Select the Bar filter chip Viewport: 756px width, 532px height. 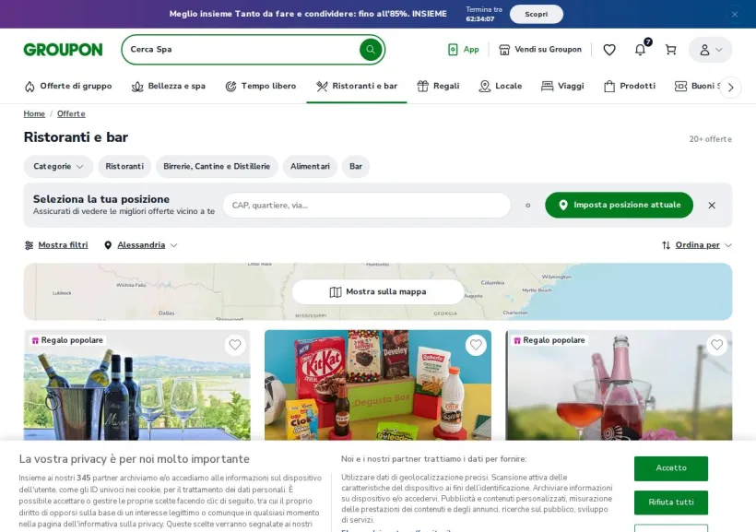point(356,166)
